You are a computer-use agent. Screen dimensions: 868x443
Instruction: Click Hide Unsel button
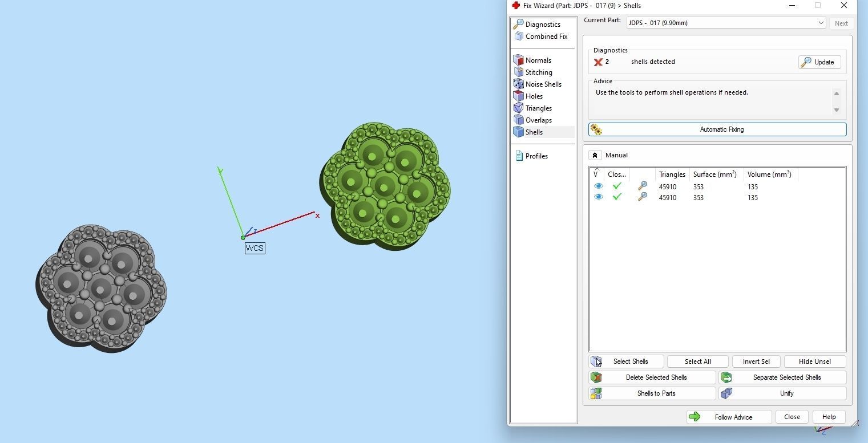pos(814,361)
